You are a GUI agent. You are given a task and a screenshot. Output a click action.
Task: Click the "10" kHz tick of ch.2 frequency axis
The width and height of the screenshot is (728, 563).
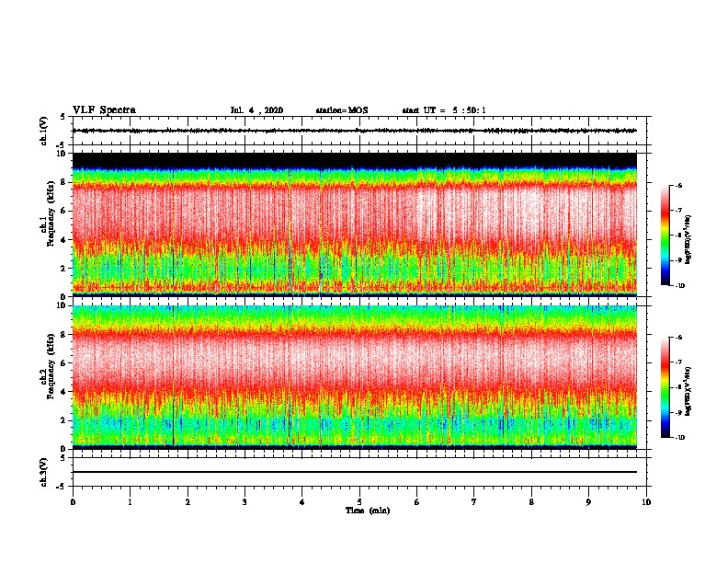[63, 305]
